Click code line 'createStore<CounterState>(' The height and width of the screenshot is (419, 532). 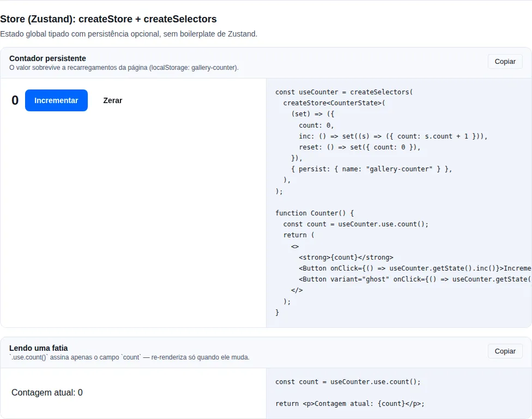(x=334, y=103)
